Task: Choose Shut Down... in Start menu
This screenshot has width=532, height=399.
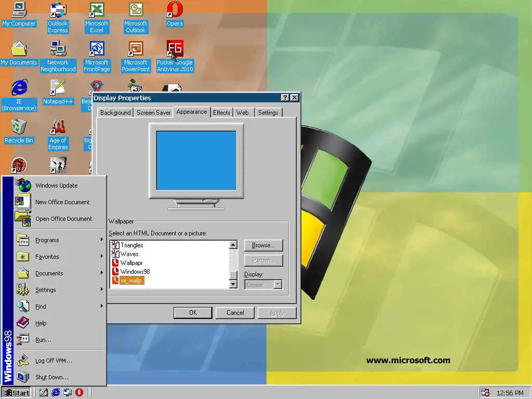Action: pyautogui.click(x=60, y=377)
